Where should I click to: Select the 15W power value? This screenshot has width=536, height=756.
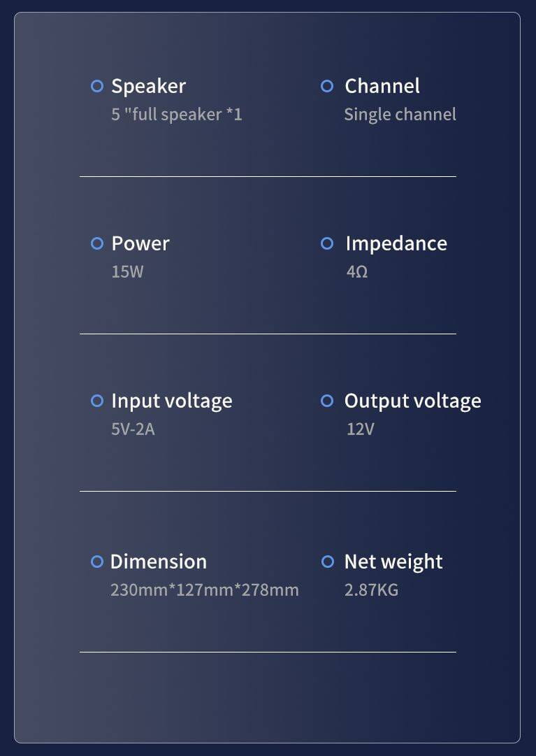pos(127,272)
